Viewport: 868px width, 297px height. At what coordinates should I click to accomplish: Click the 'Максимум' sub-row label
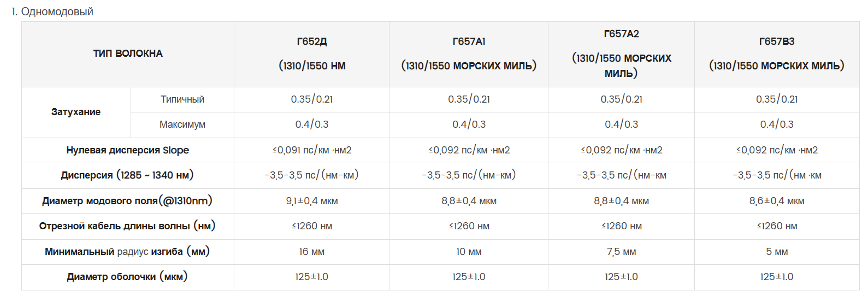coord(182,124)
